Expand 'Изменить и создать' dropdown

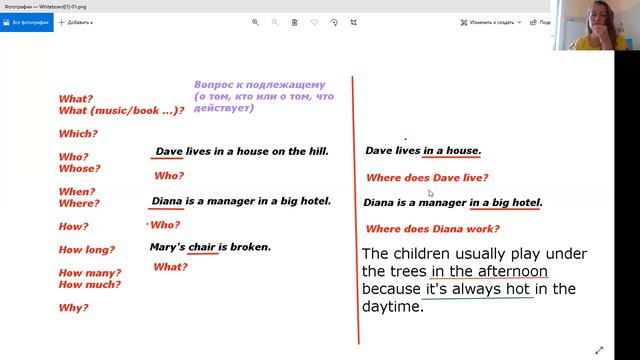tap(491, 22)
